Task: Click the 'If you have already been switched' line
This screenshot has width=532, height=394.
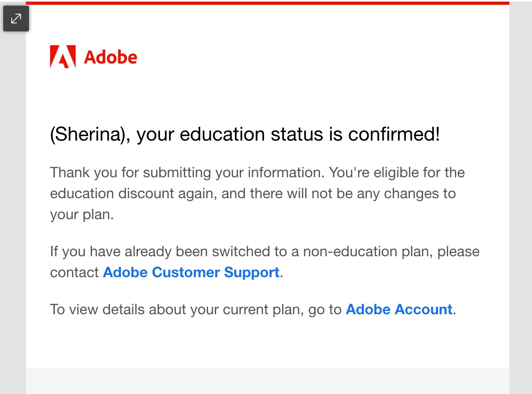Action: (x=265, y=251)
